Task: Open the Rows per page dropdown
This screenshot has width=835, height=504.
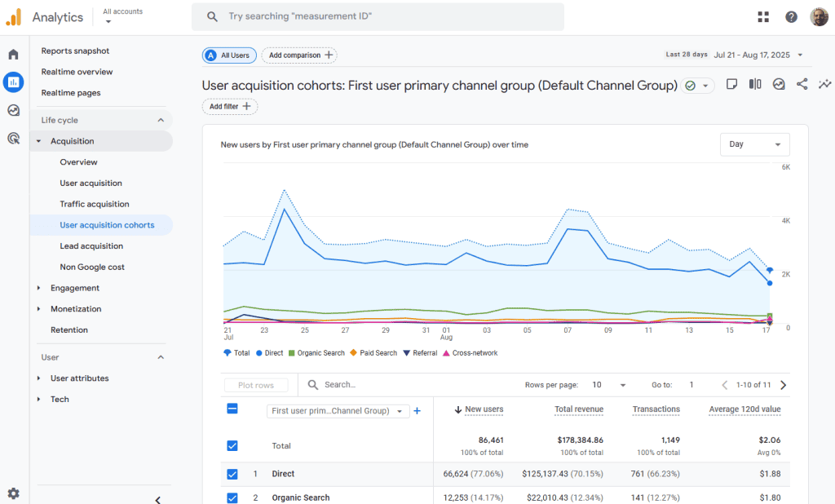Action: point(610,385)
